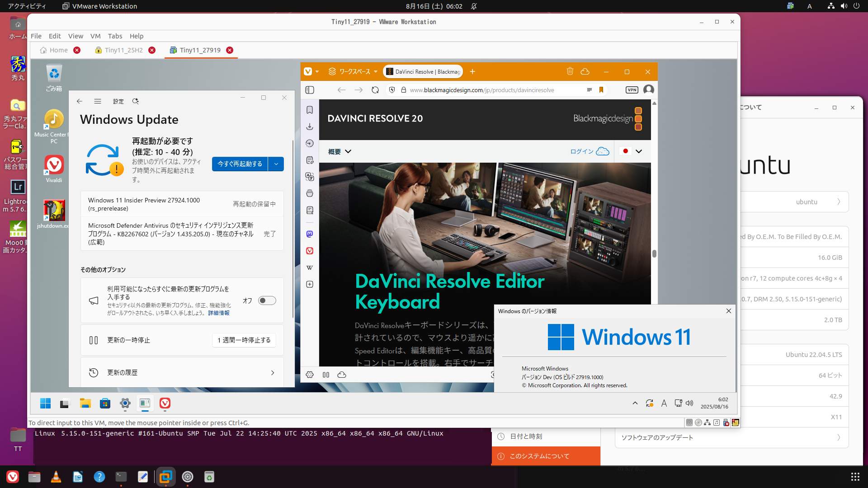
Task: Open Vivaldi history panel icon
Action: click(x=310, y=143)
